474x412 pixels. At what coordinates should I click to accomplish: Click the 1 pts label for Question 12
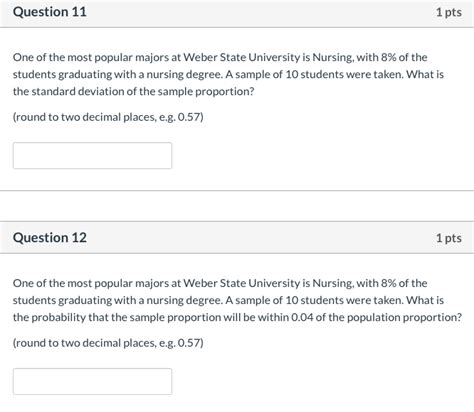pos(449,238)
